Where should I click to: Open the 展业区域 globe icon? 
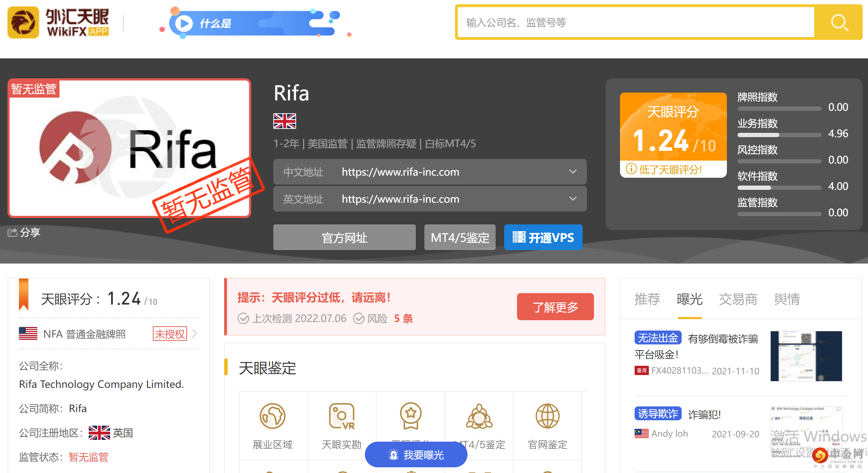tap(272, 416)
